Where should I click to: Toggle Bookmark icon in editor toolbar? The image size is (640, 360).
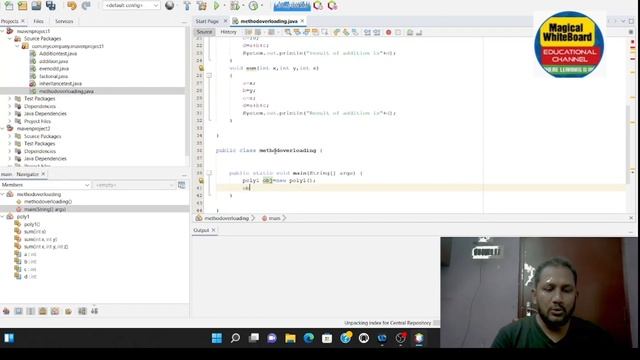click(x=355, y=32)
